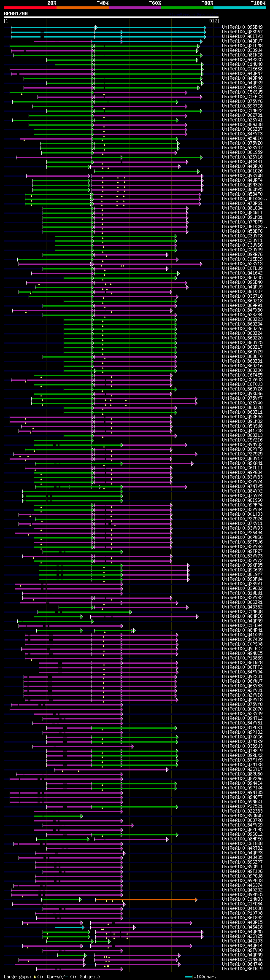Select label UniRef100_Q01C26
The width and height of the screenshot is (270, 980).
coord(242,171)
